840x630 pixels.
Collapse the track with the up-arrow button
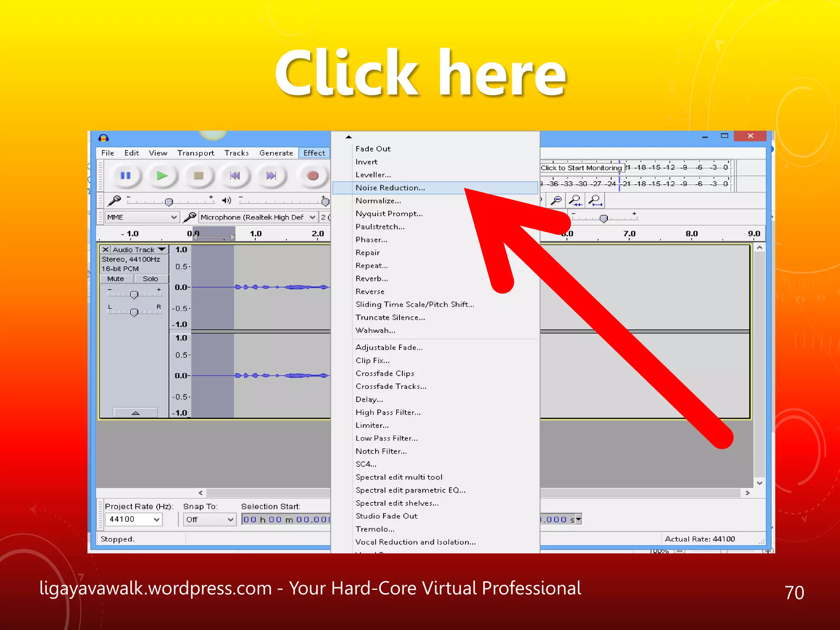[x=135, y=413]
